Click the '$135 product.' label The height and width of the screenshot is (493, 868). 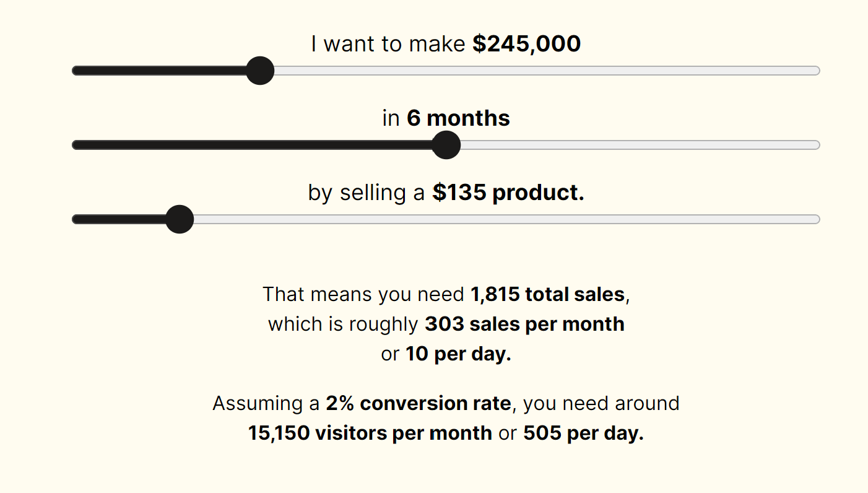pos(508,193)
